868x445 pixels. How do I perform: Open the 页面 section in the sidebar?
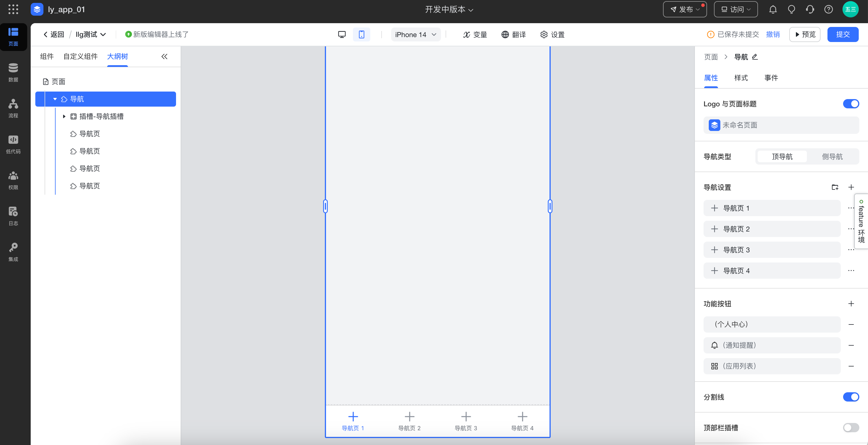[x=13, y=37]
